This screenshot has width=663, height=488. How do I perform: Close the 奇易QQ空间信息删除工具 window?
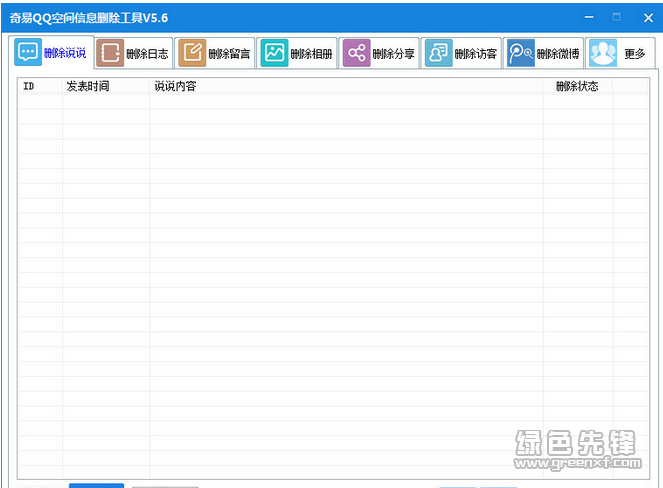(648, 18)
